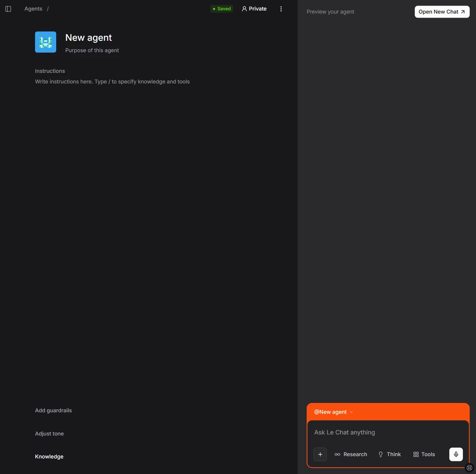476x474 pixels.
Task: Enable Research mode
Action: click(351, 455)
